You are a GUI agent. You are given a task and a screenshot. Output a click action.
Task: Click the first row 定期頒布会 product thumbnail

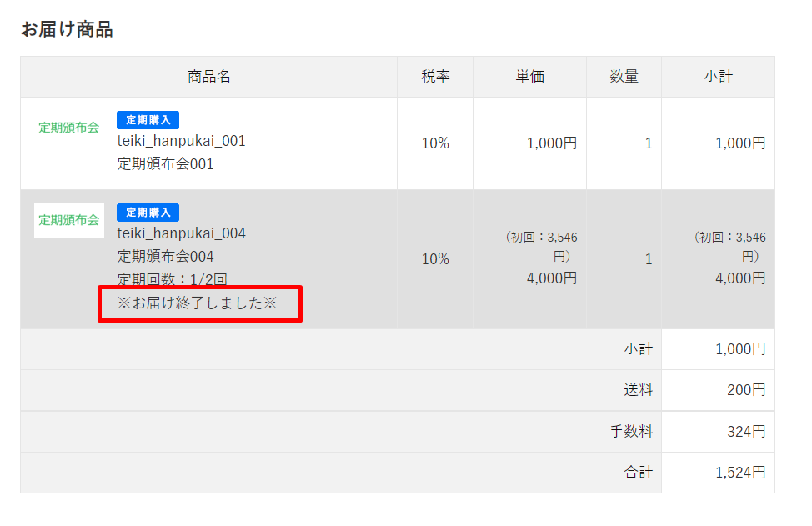68,128
